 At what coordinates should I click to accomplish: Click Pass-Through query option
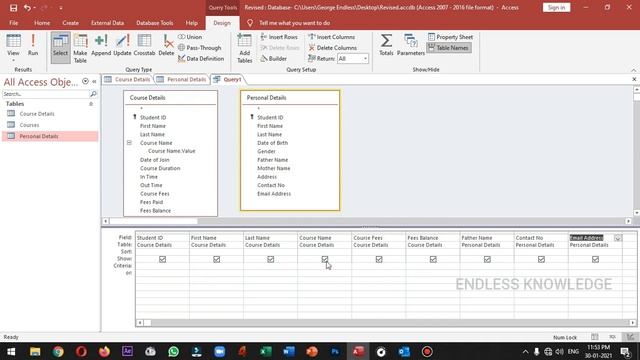[x=200, y=48]
